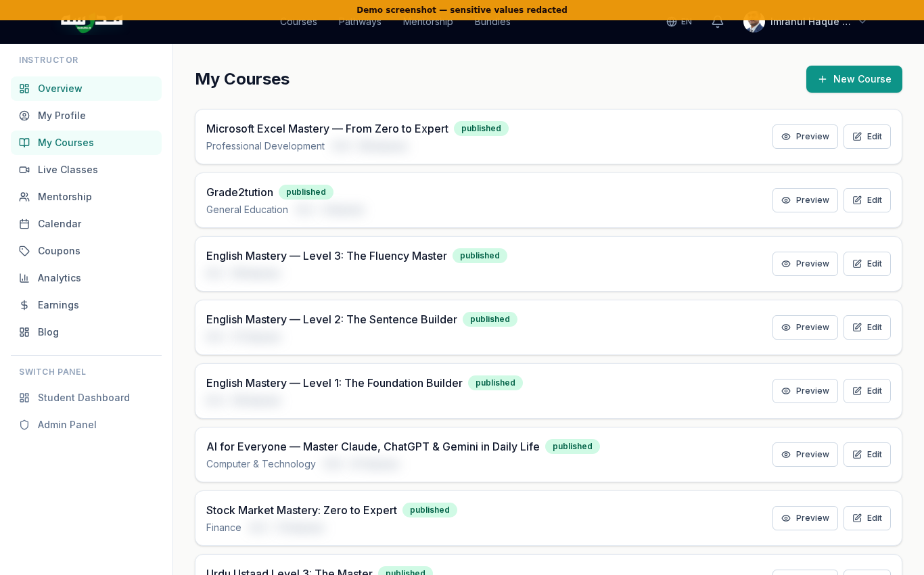Viewport: 924px width, 575px height.
Task: Click the Admin Panel shield icon
Action: [x=24, y=425]
